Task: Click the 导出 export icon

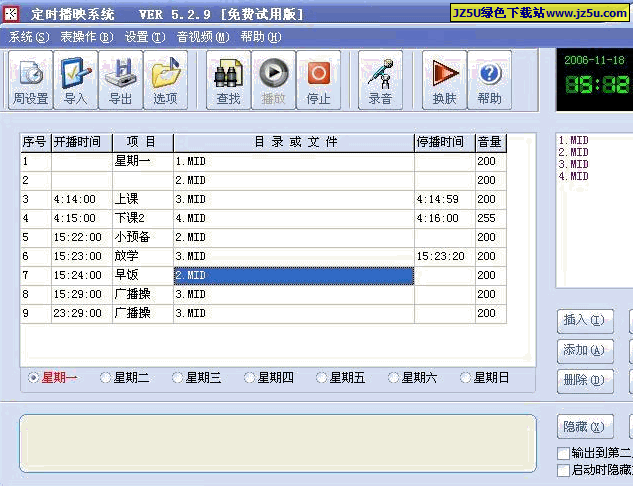Action: (x=121, y=80)
